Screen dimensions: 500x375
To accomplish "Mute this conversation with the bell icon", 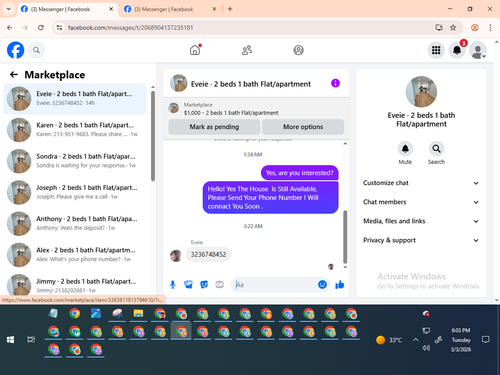I will [x=405, y=149].
